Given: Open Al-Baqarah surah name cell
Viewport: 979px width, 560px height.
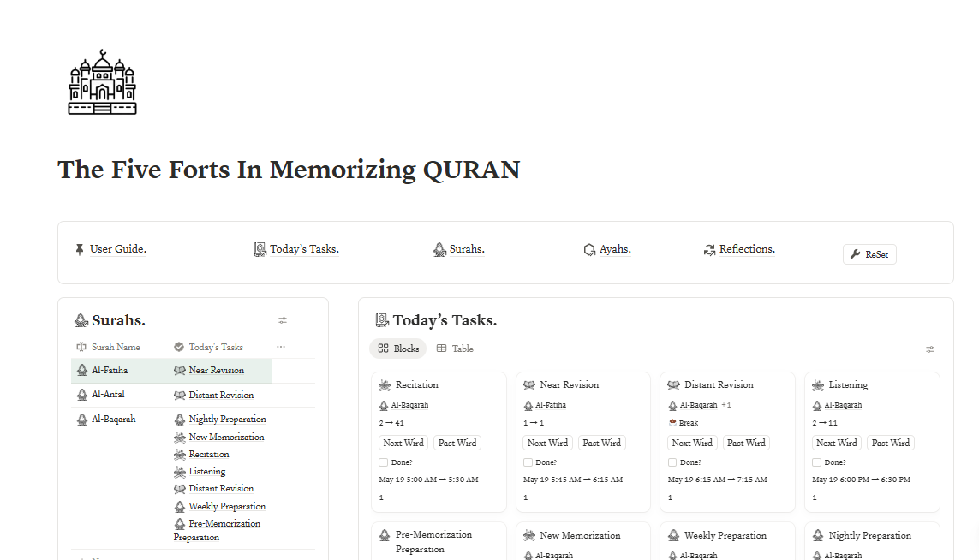Looking at the screenshot, I should coord(114,420).
